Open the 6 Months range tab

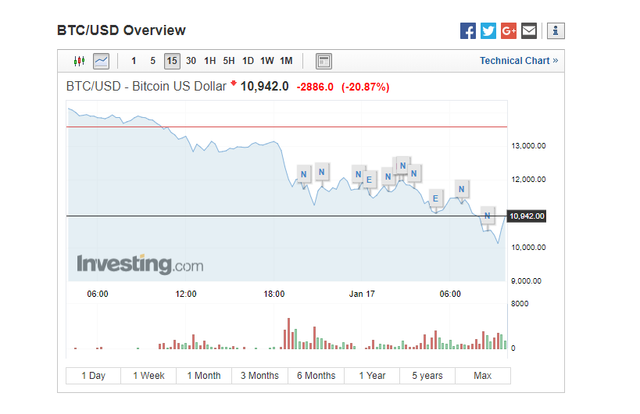click(316, 376)
